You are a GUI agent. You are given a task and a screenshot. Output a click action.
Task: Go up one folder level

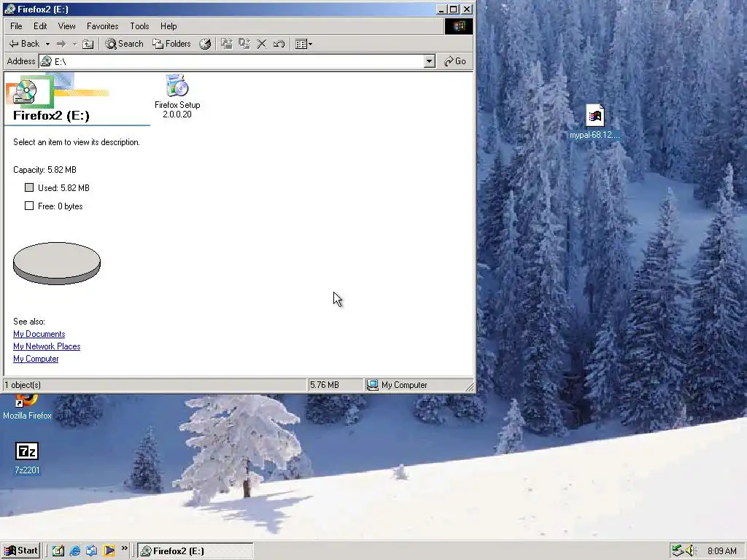88,44
